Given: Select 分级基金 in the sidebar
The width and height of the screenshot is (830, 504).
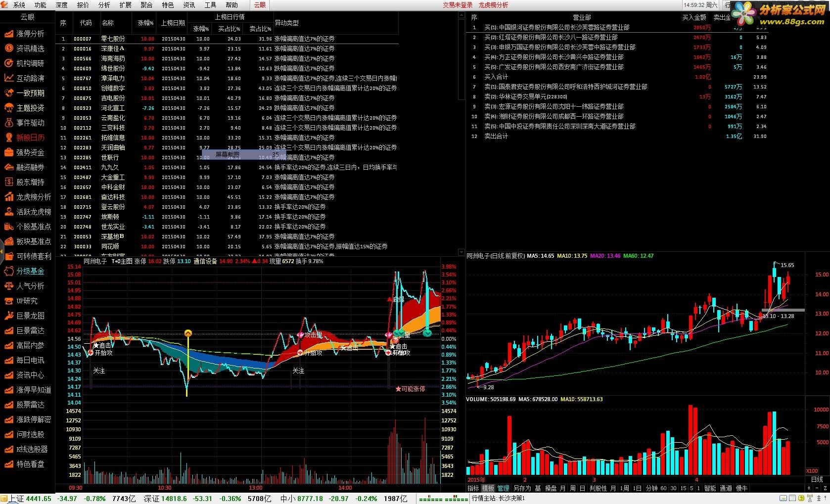Looking at the screenshot, I should pyautogui.click(x=25, y=271).
